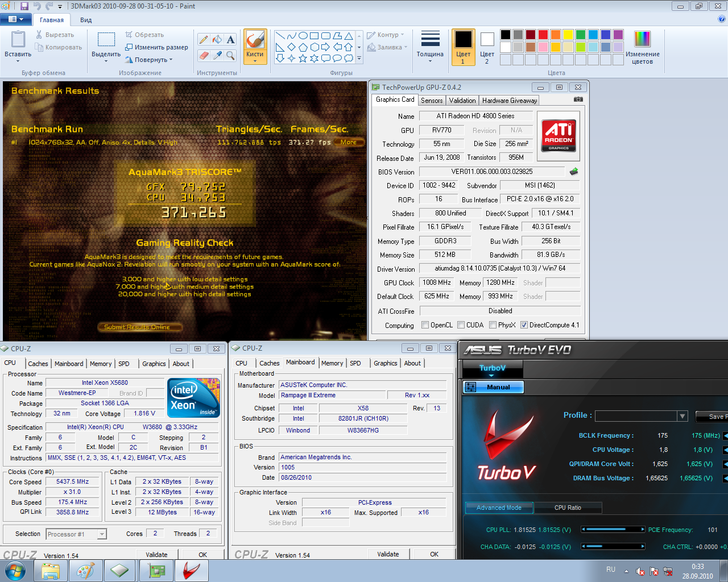The height and width of the screenshot is (582, 728).
Task: Switch to the Вид tab in Paint
Action: (86, 20)
